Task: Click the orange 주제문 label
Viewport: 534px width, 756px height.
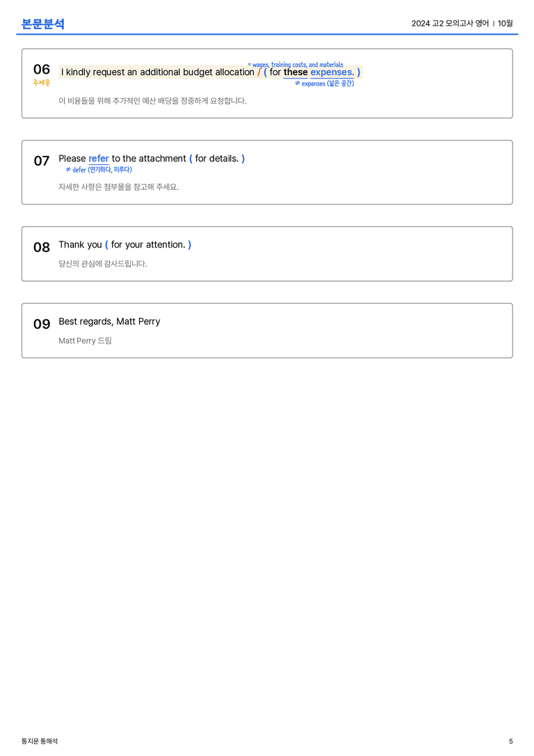Action: tap(42, 83)
